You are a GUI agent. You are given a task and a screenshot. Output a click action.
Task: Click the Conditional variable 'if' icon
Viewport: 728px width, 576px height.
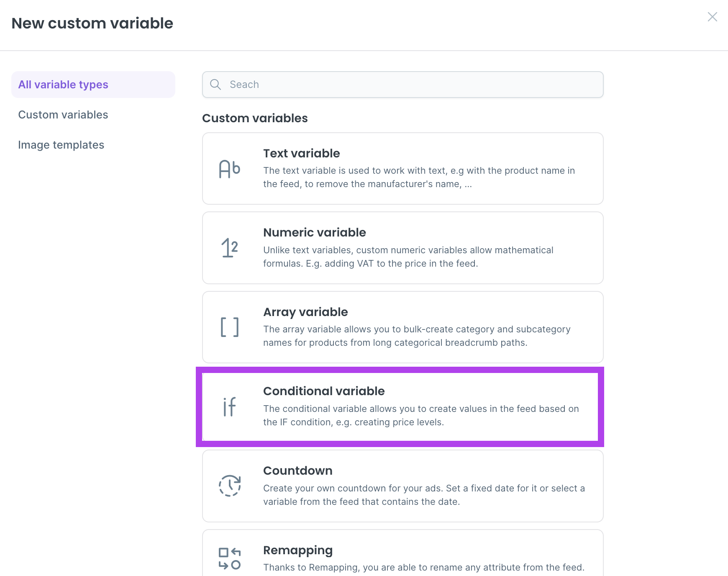pyautogui.click(x=230, y=406)
